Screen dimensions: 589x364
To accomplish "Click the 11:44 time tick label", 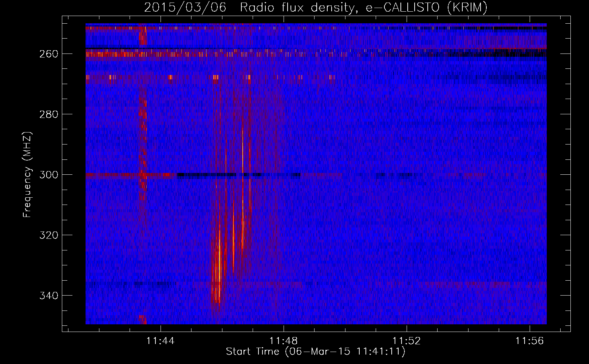I will tap(161, 341).
